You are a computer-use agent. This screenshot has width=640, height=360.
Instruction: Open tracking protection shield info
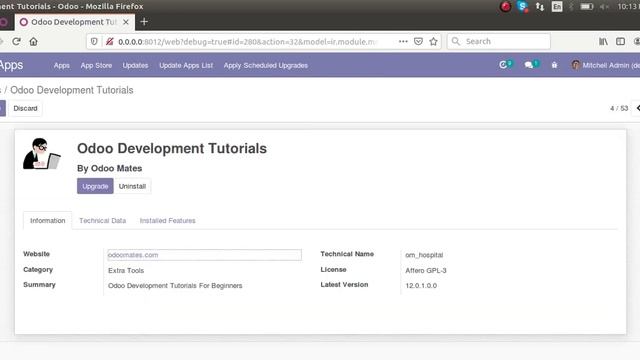(94, 42)
